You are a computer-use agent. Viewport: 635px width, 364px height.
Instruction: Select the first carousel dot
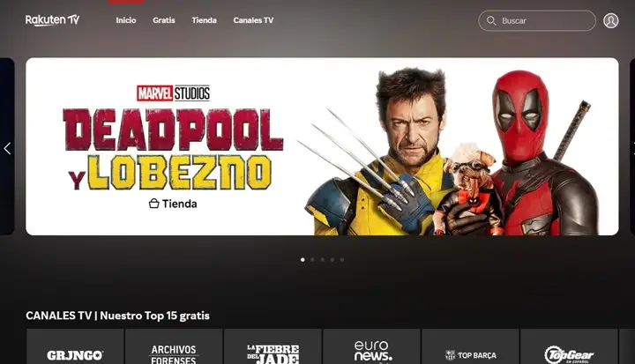coord(303,259)
